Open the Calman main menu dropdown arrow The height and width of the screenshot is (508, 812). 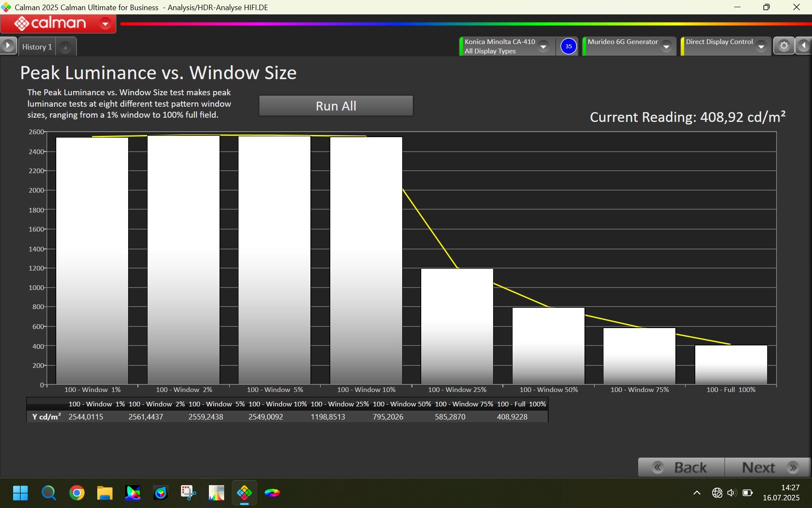(105, 24)
